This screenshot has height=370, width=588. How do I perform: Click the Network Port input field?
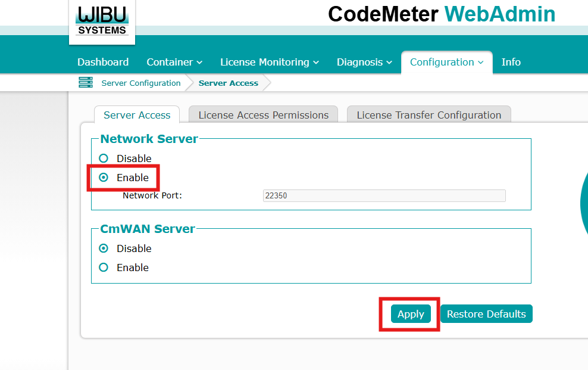click(384, 195)
